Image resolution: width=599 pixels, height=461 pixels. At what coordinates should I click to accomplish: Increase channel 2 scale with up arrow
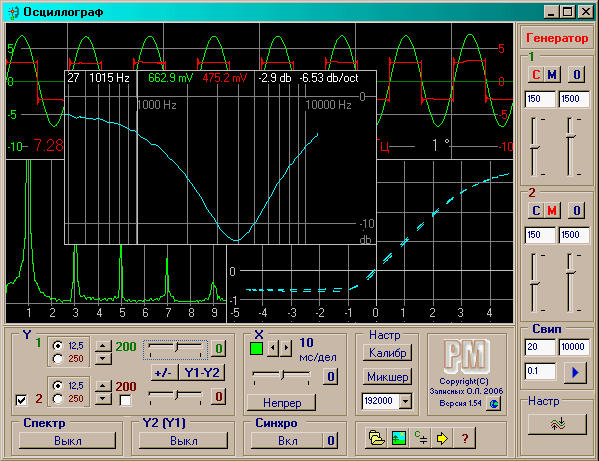[x=103, y=386]
